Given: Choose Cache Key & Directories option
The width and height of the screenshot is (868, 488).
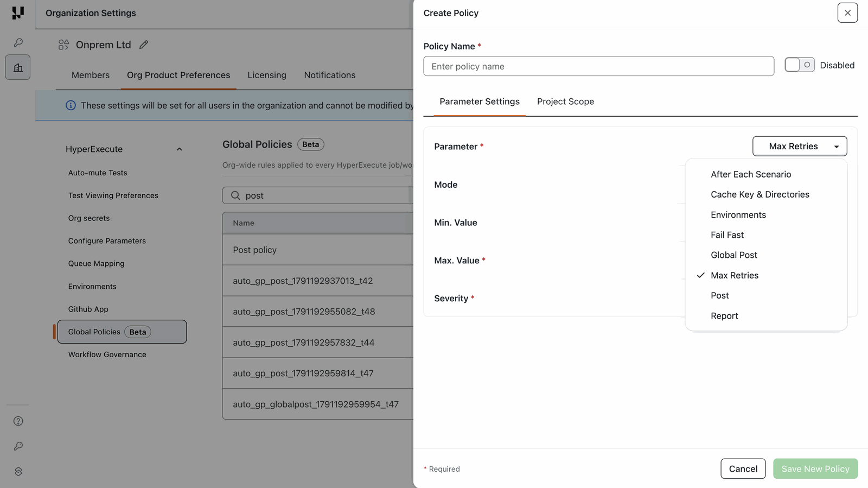Looking at the screenshot, I should 766,194.
